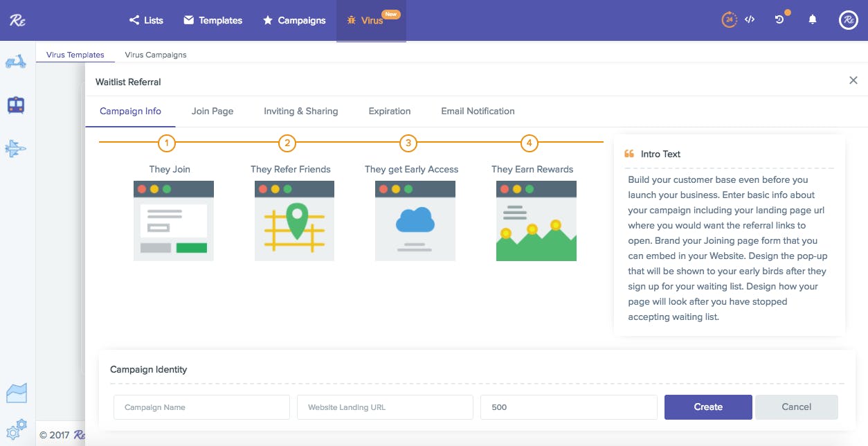Open the Campaigns menu
The width and height of the screenshot is (868, 446).
tap(294, 20)
